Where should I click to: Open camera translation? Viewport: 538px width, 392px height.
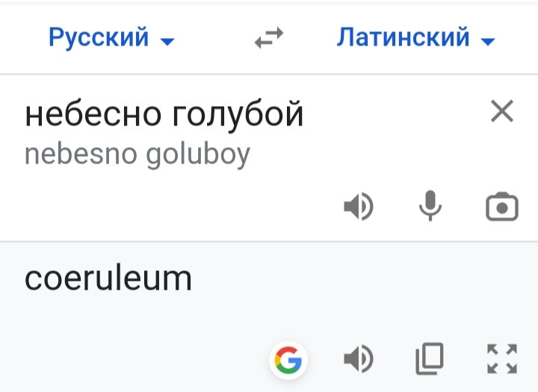click(502, 207)
